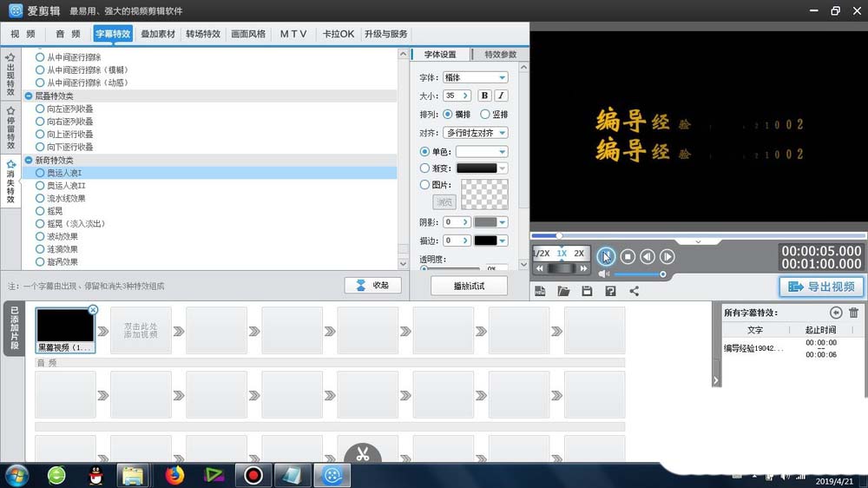Click the 收起 collapse button
868x488 pixels.
(372, 286)
